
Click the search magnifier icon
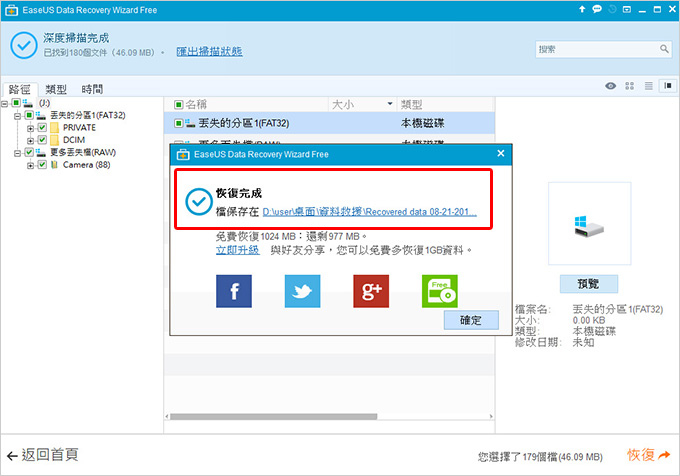point(664,49)
